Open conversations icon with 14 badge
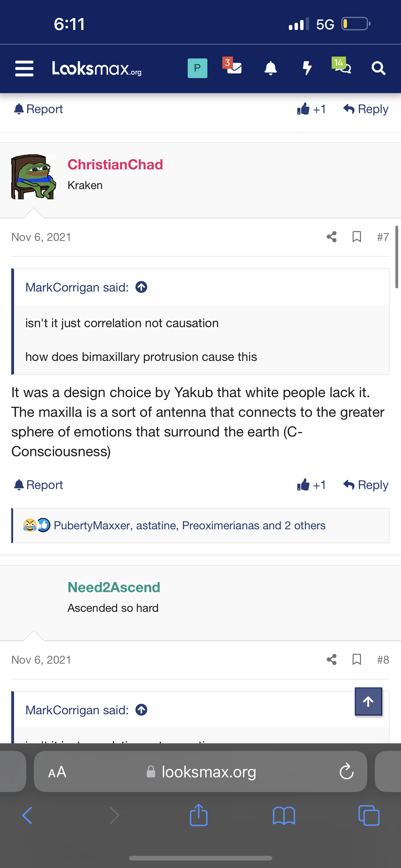This screenshot has height=868, width=401. 342,66
